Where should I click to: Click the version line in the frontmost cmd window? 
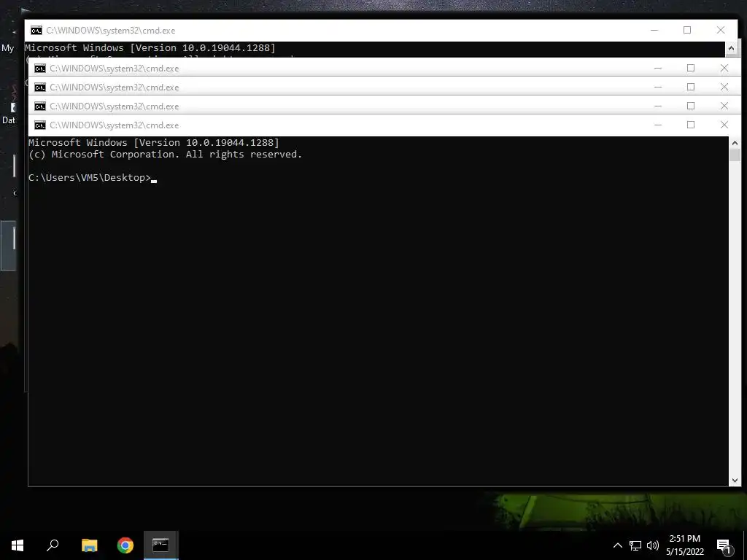pos(153,142)
